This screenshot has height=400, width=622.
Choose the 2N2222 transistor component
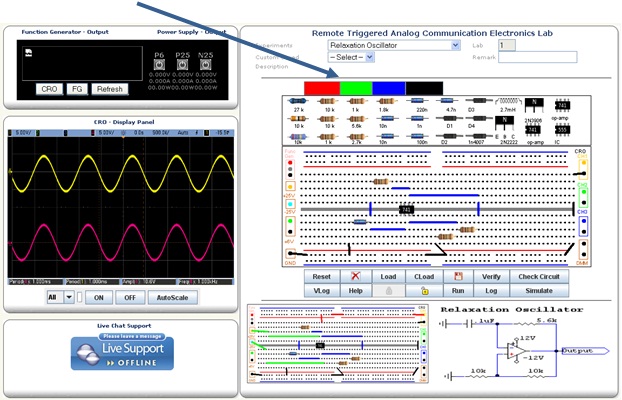508,124
